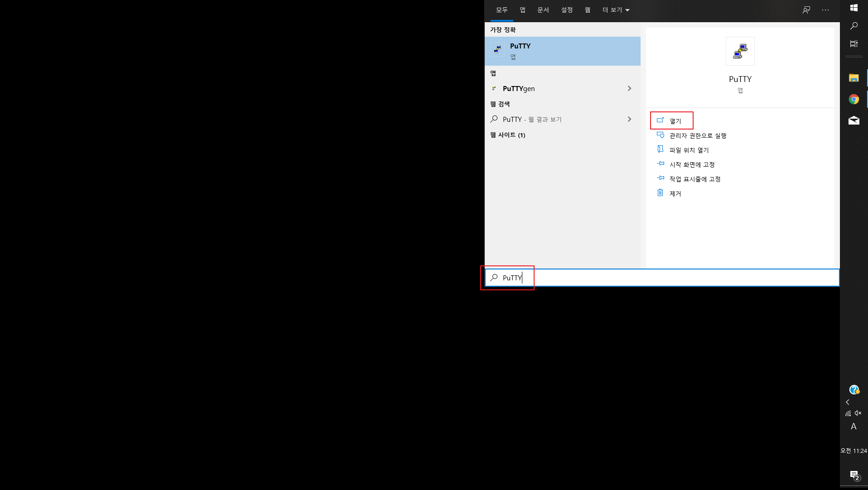Open the three-dot options menu in the search header
868x490 pixels.
825,10
